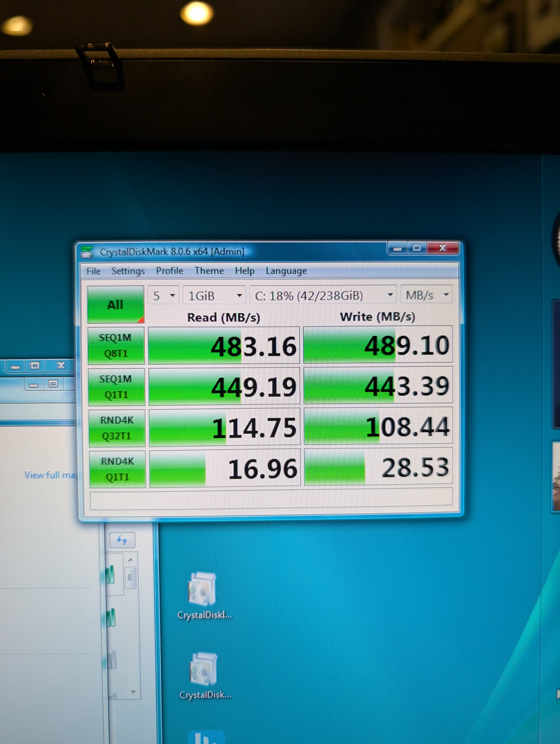Click the scrollbar thumb in the background panel
Image resolution: width=560 pixels, height=744 pixels.
click(x=130, y=578)
